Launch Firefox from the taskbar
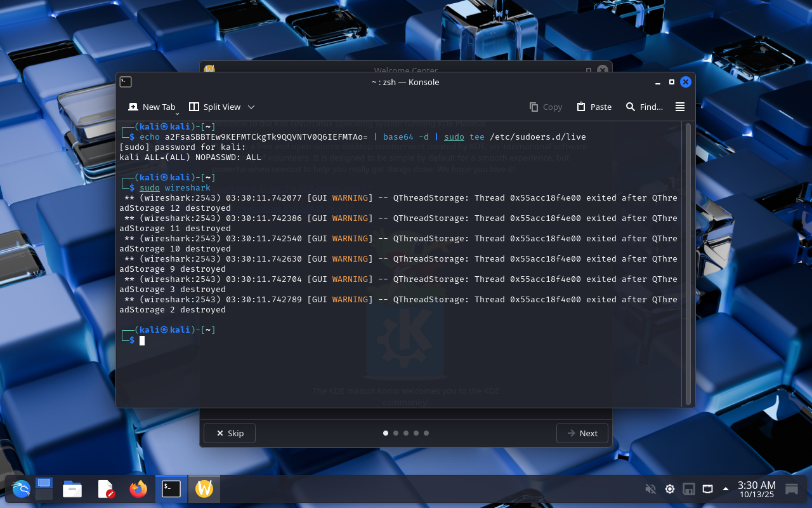 click(138, 489)
